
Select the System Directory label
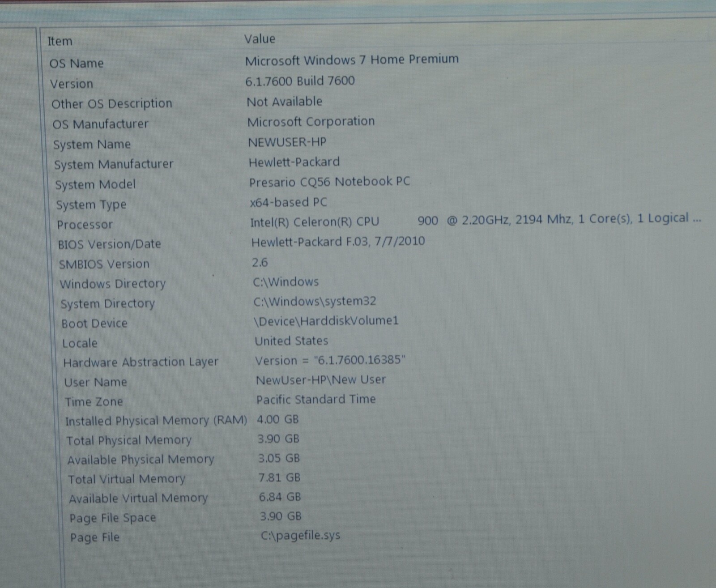pyautogui.click(x=108, y=304)
